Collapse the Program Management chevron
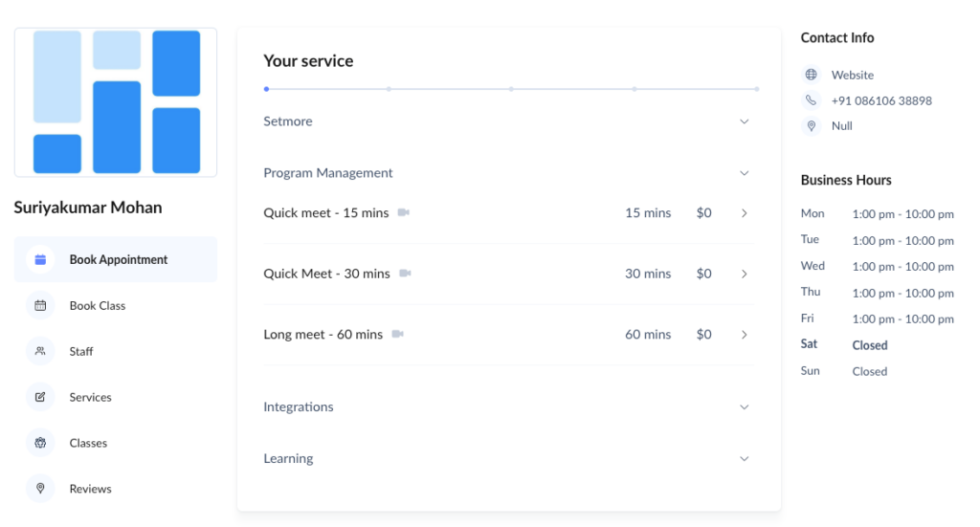This screenshot has height=527, width=980. (744, 173)
